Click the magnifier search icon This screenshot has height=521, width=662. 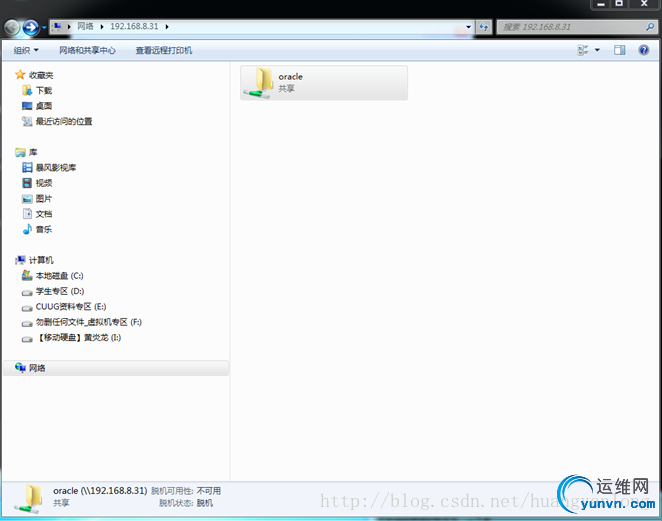point(650,27)
